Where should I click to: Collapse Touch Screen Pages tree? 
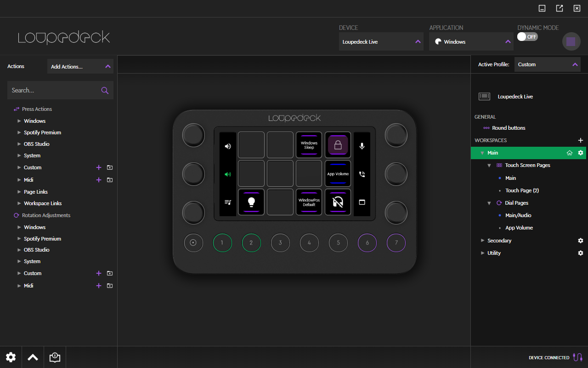point(489,165)
